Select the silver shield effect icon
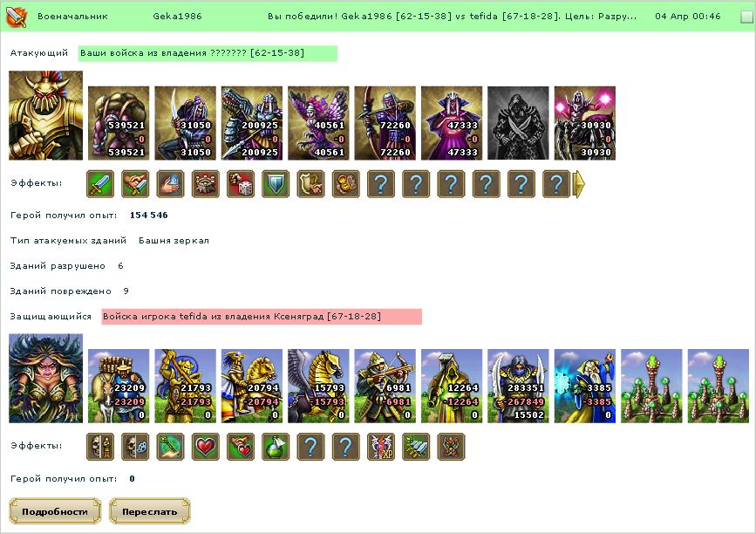This screenshot has height=534, width=756. pyautogui.click(x=276, y=184)
